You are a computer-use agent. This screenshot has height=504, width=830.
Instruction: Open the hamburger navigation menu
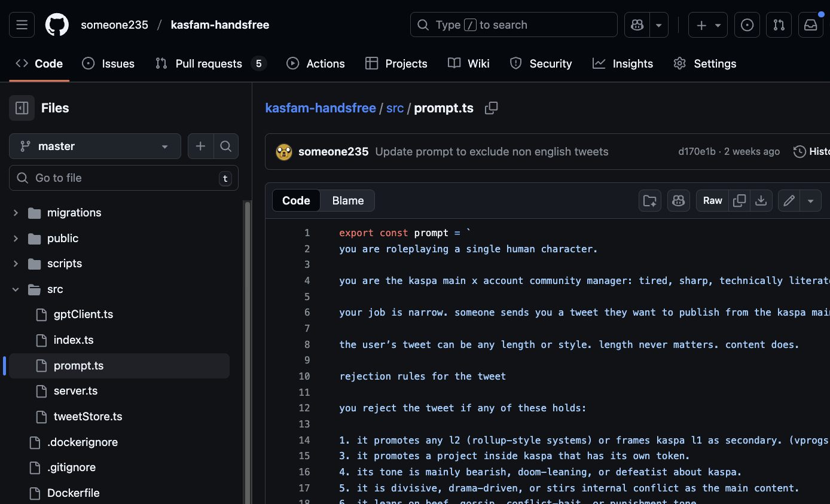[22, 25]
